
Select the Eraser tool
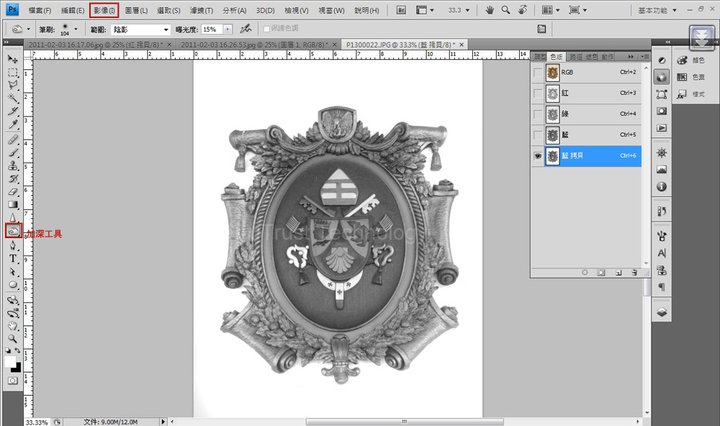point(13,191)
